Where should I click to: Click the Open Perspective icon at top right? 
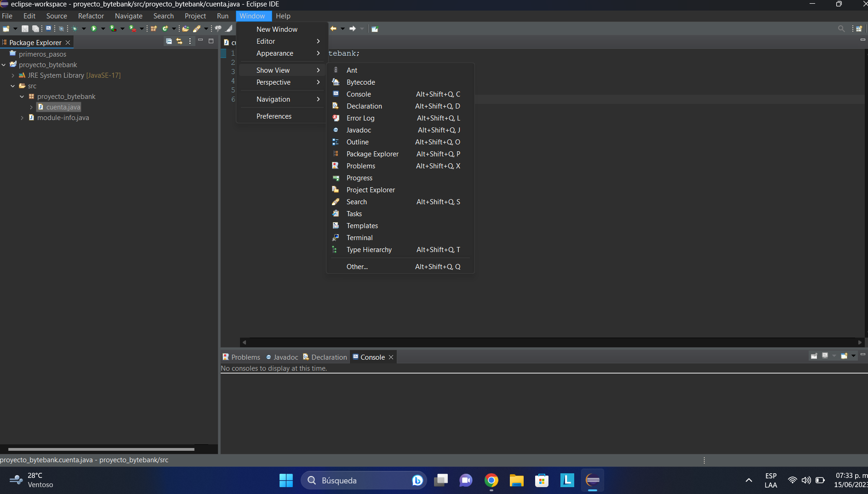click(x=859, y=29)
